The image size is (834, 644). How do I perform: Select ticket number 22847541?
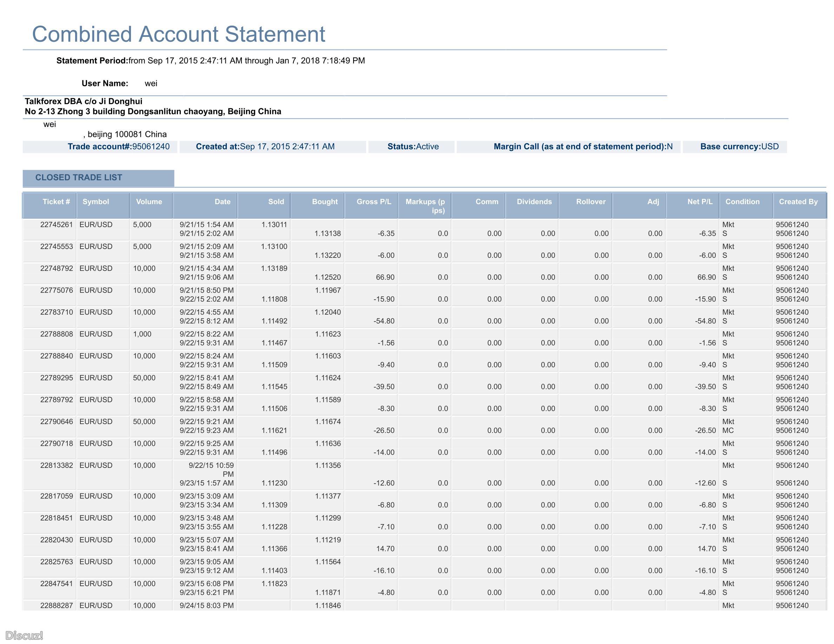[x=57, y=584]
